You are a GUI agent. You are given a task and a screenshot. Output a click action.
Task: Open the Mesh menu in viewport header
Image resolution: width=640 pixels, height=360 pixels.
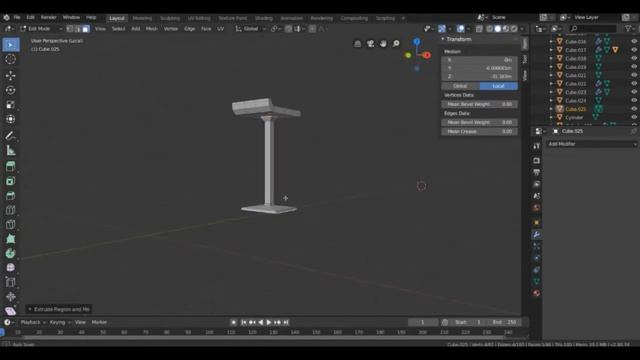tap(151, 29)
